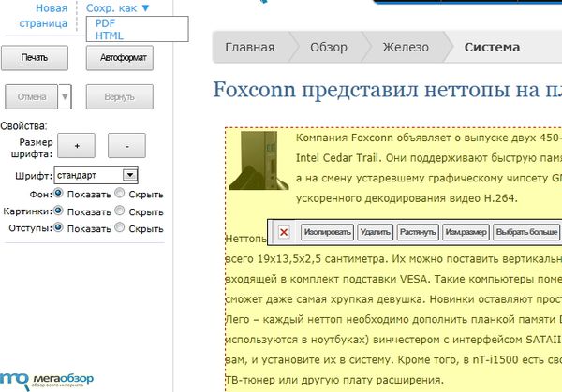Click the Вернуть button

tap(120, 96)
